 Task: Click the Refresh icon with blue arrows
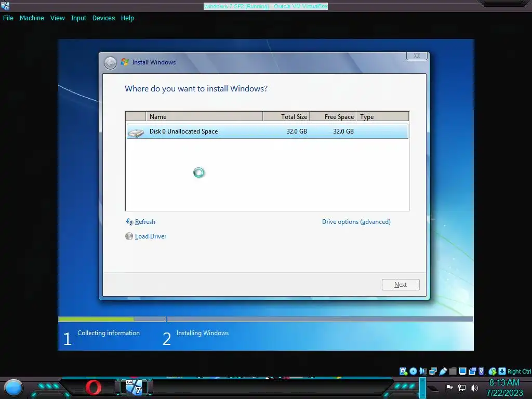(x=129, y=222)
